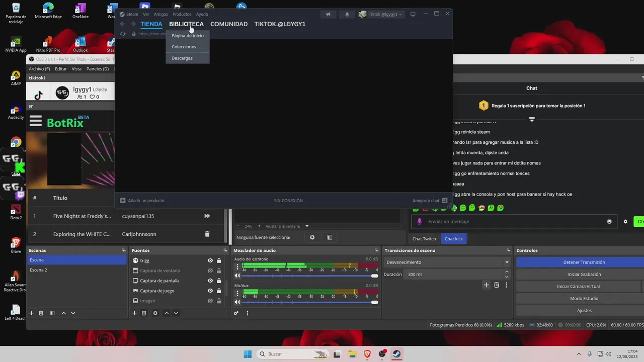The height and width of the screenshot is (362, 644).
Task: Open Steam account Tiktok @lgygy1 dropdown
Action: pos(381,14)
